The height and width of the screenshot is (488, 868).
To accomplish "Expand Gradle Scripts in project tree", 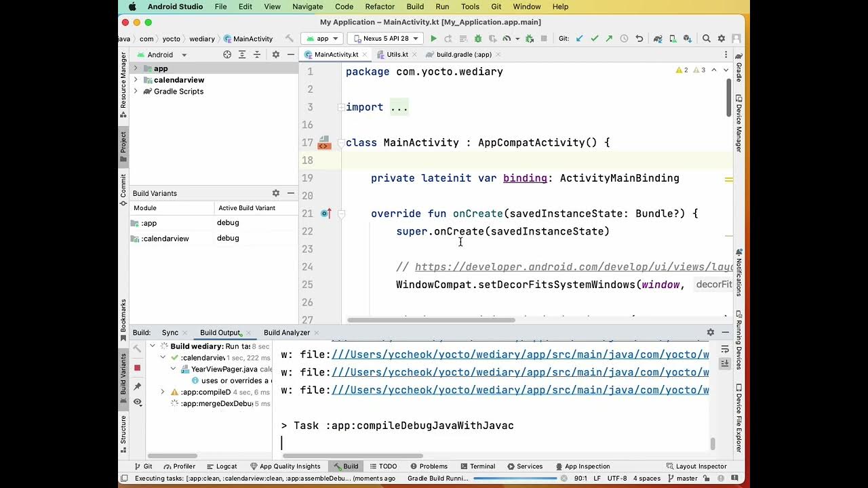I will (135, 91).
